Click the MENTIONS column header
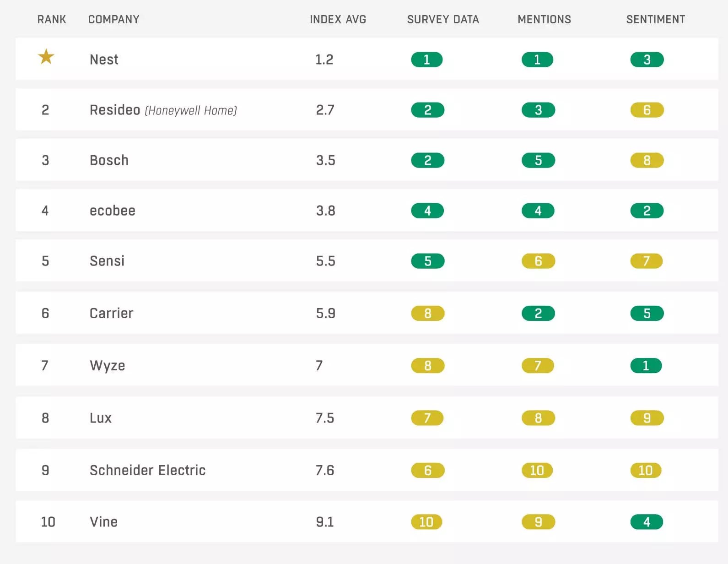Image resolution: width=728 pixels, height=564 pixels. pos(544,19)
